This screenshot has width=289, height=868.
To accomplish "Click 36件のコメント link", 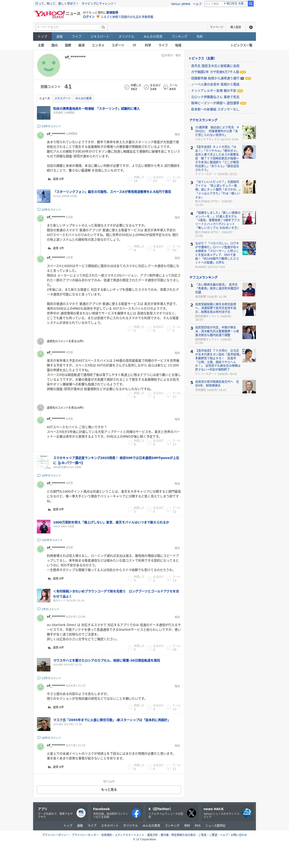I will coord(51,738).
